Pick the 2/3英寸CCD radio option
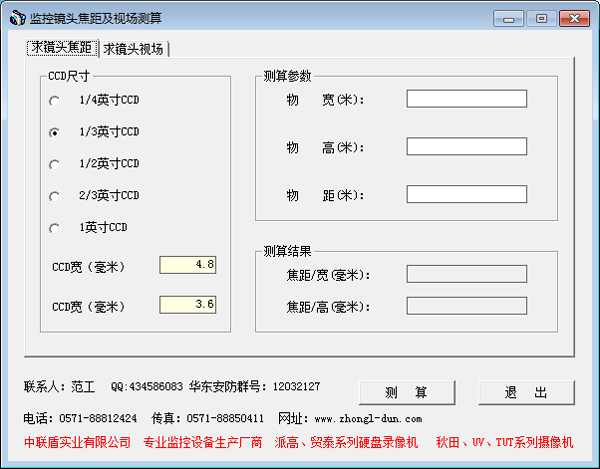This screenshot has width=600, height=469. pyautogui.click(x=54, y=197)
